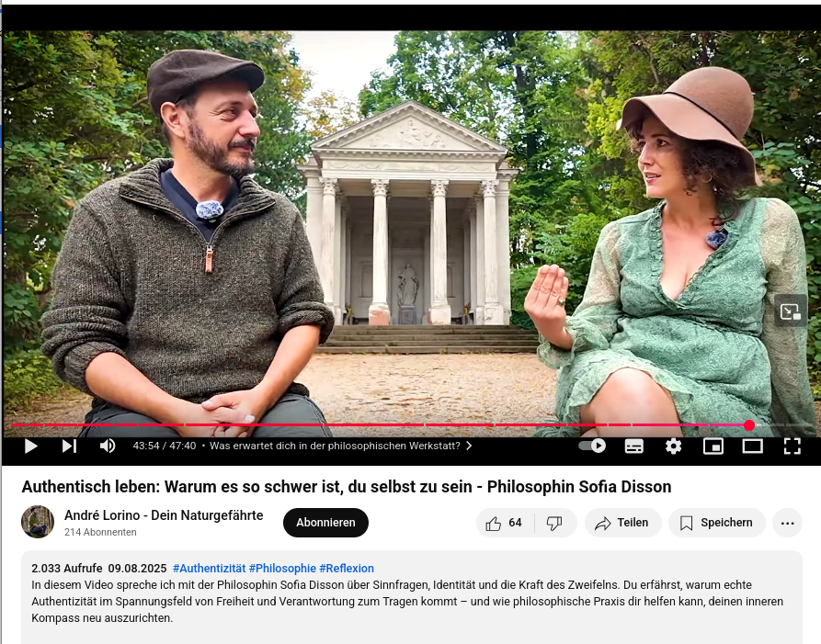821x644 pixels.
Task: Enter fullscreen mode
Action: tap(792, 446)
